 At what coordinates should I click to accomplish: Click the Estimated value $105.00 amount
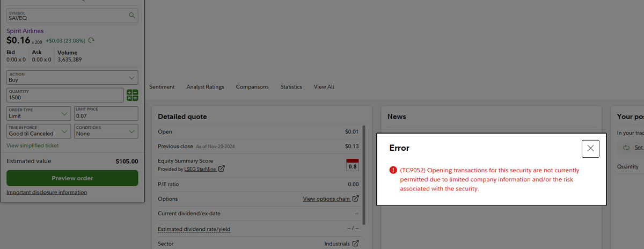127,161
